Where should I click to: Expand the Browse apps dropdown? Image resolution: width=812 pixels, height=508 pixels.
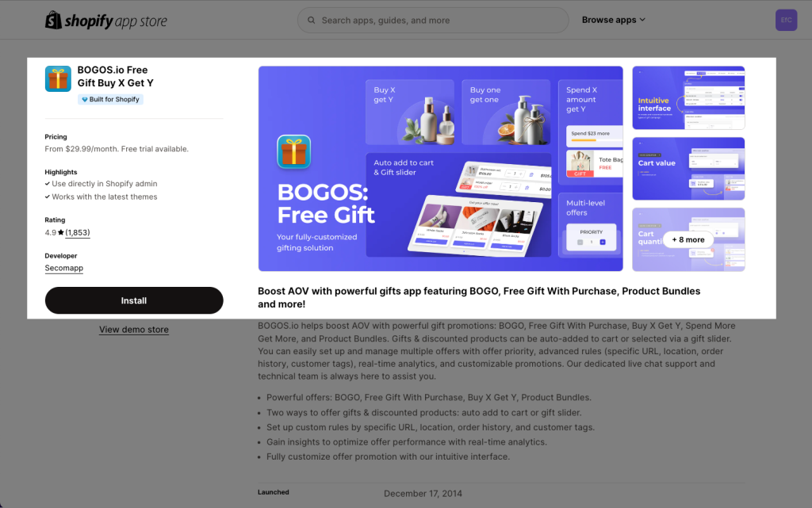click(613, 20)
